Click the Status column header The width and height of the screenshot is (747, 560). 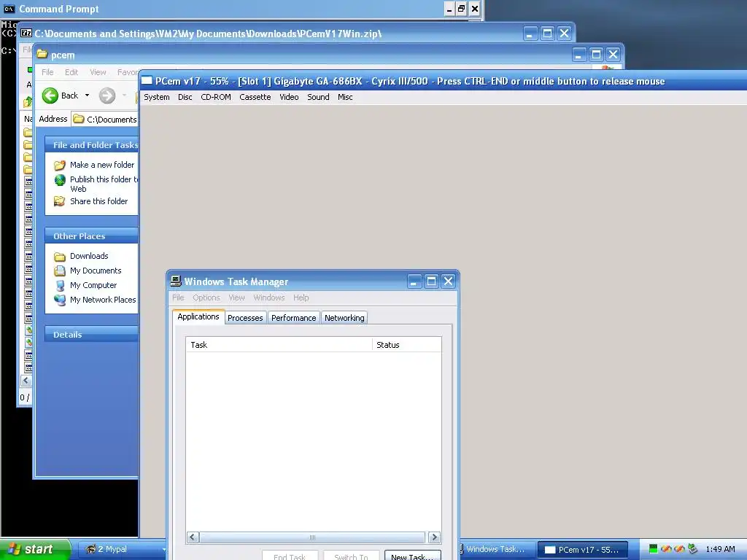[407, 345]
